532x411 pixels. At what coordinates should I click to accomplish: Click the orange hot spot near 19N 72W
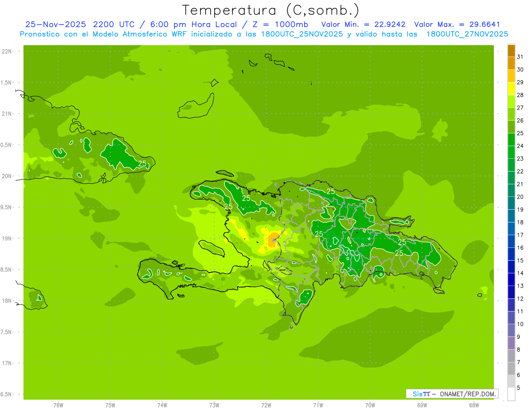274,239
